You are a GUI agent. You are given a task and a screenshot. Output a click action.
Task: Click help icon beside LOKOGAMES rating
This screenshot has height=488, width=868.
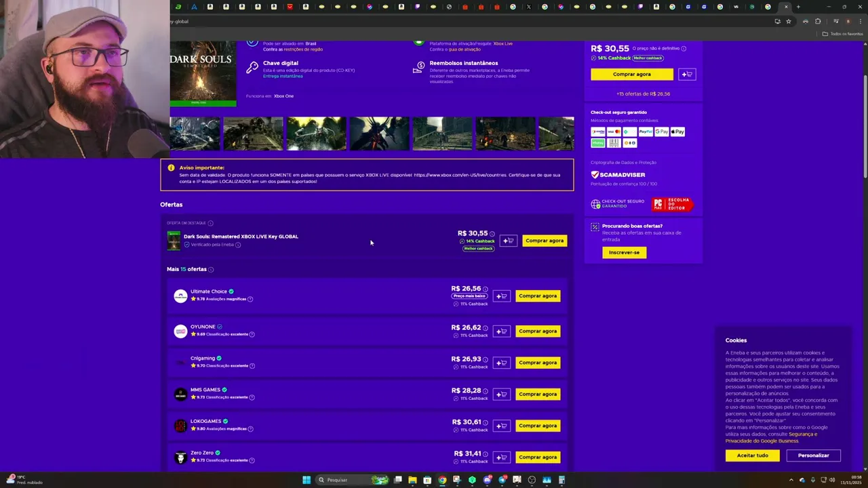tap(250, 428)
